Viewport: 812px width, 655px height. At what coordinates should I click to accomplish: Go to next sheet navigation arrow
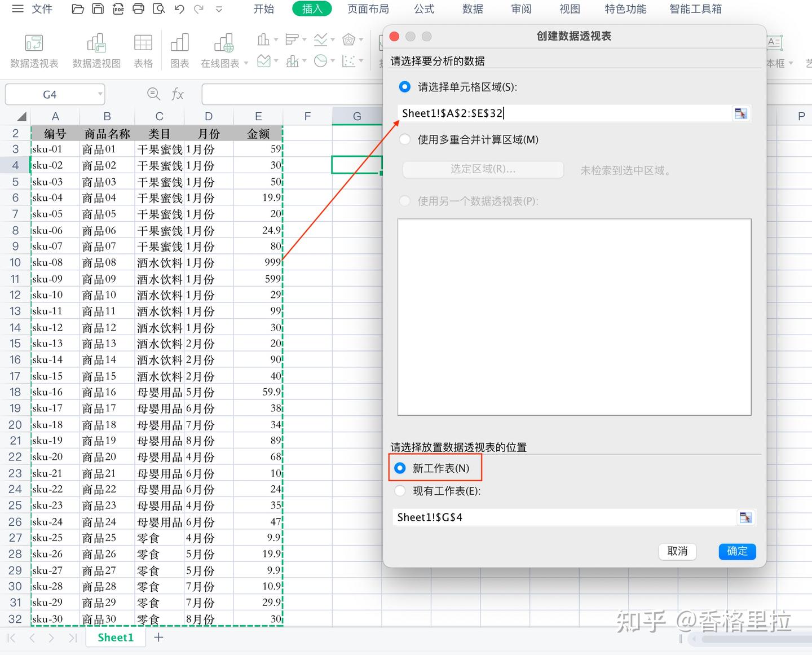pyautogui.click(x=52, y=638)
